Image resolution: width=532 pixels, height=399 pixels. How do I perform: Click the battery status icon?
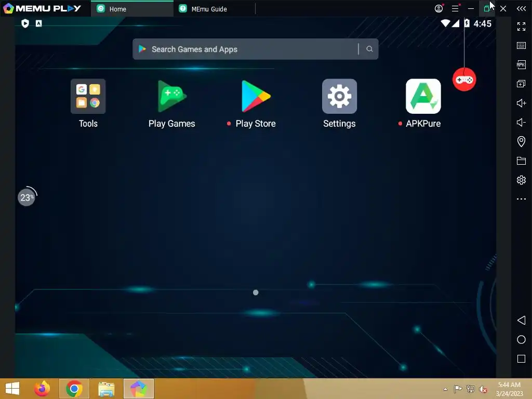point(467,23)
